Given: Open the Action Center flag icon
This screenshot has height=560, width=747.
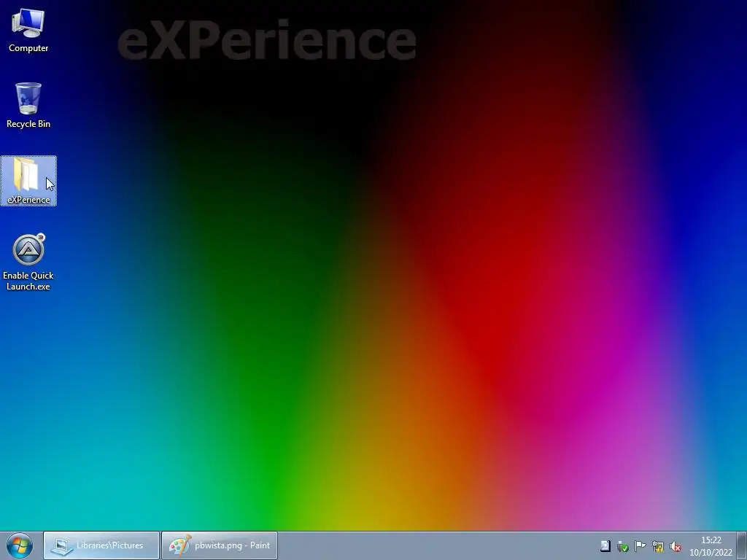Looking at the screenshot, I should (x=640, y=546).
